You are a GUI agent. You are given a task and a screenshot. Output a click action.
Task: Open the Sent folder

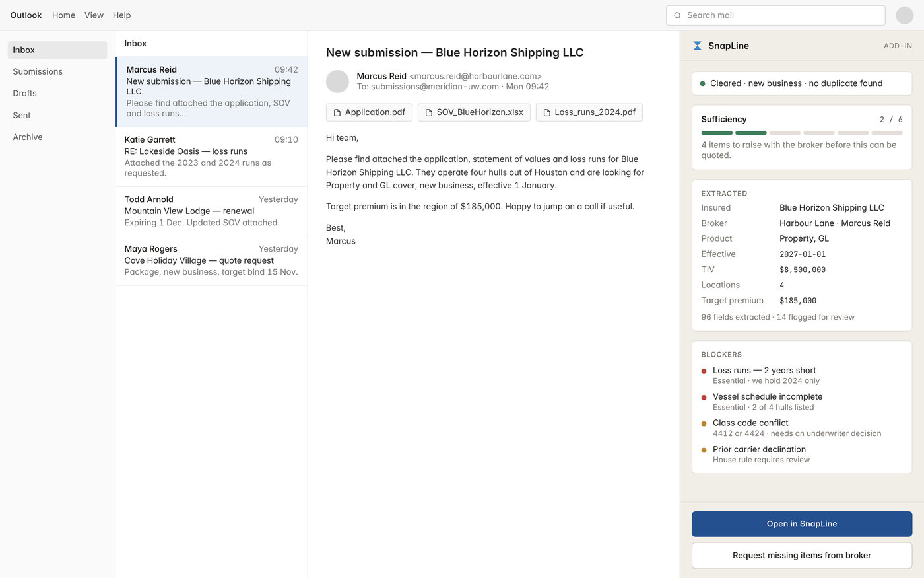pyautogui.click(x=57, y=115)
